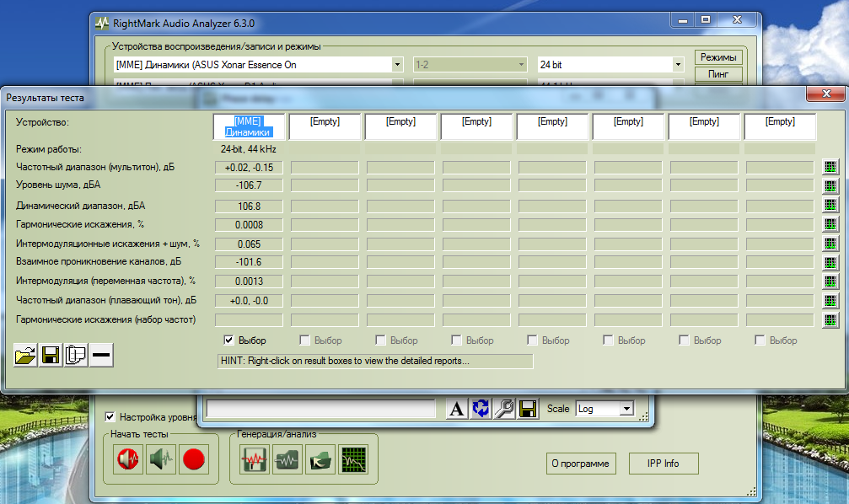Click the minus icon to remove results
The height and width of the screenshot is (504, 849).
click(x=101, y=355)
